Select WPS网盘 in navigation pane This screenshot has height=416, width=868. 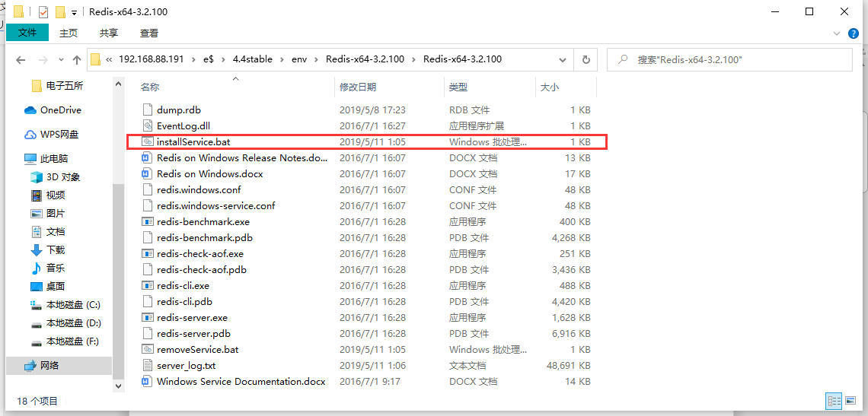[52, 135]
